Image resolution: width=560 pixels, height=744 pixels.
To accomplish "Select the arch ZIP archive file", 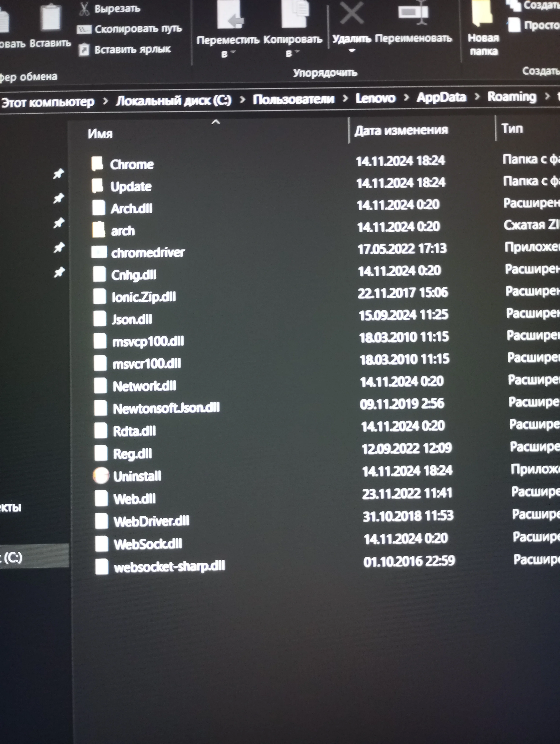I will [x=123, y=231].
